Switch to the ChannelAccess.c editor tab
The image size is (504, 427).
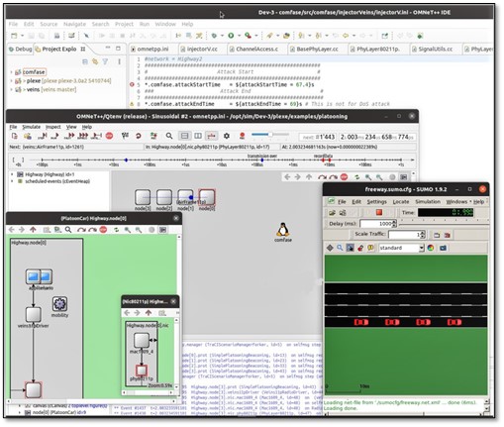click(x=256, y=49)
